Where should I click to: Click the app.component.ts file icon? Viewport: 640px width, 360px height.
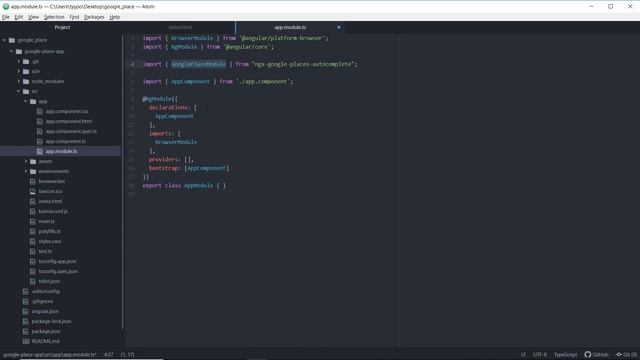tap(40, 141)
